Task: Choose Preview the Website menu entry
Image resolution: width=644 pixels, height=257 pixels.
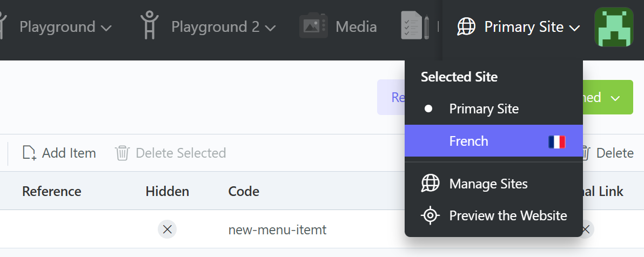Action: (x=508, y=216)
